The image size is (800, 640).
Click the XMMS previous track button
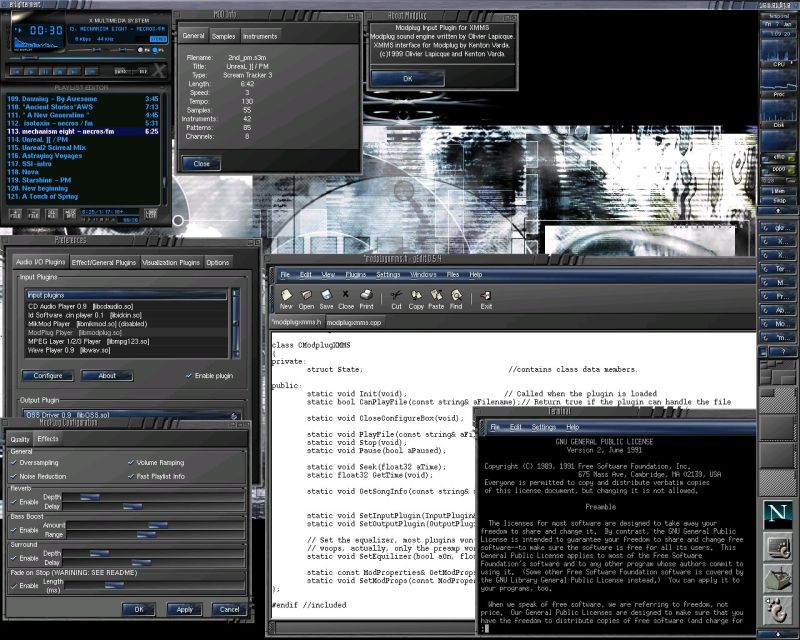pyautogui.click(x=16, y=71)
